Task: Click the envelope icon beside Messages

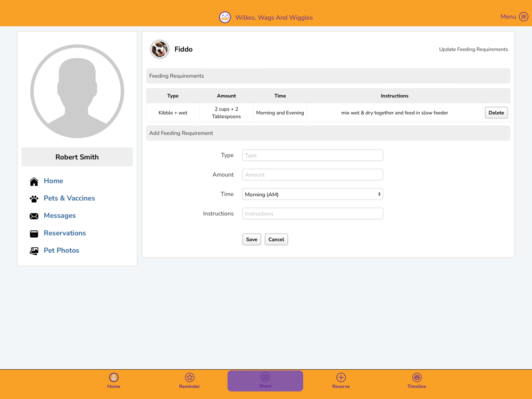Action: coord(34,216)
